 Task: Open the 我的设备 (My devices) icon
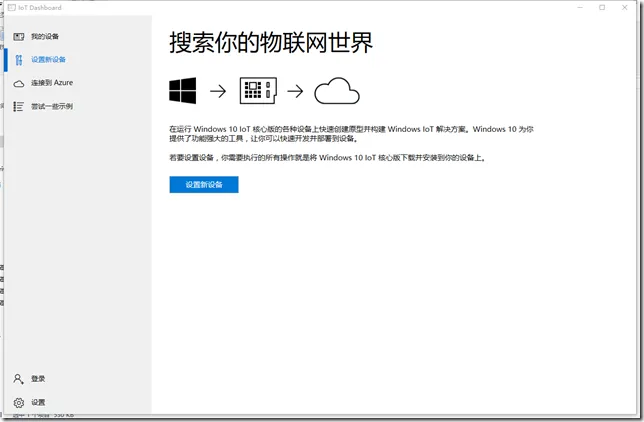[x=18, y=37]
